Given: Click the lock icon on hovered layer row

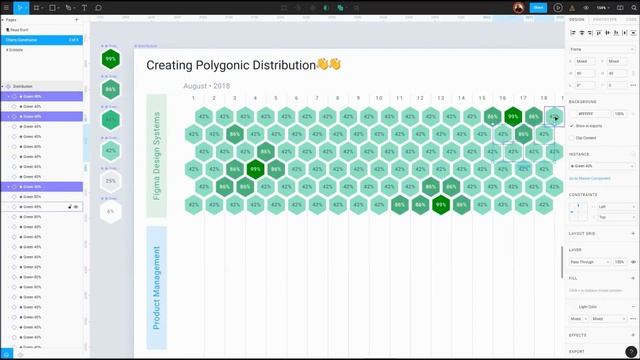Looking at the screenshot, I should click(x=70, y=207).
